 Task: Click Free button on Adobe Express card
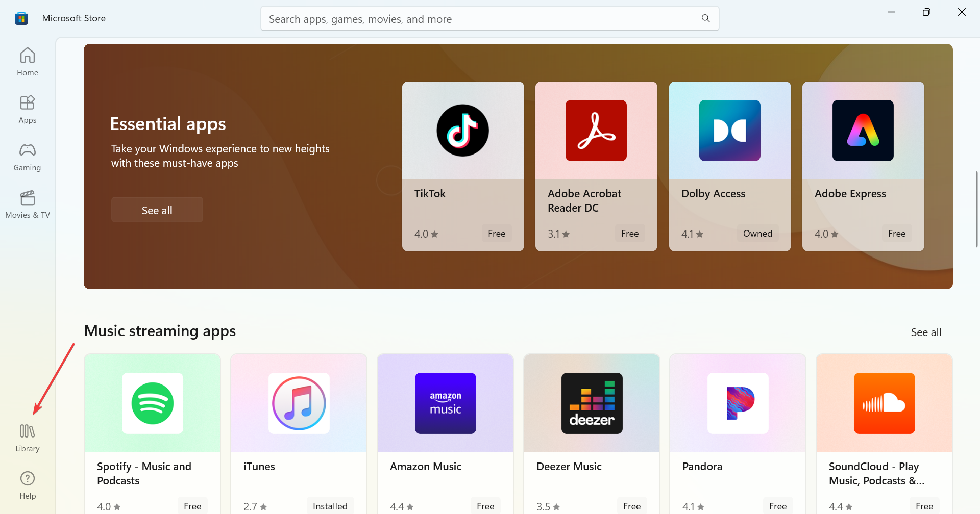[897, 234]
